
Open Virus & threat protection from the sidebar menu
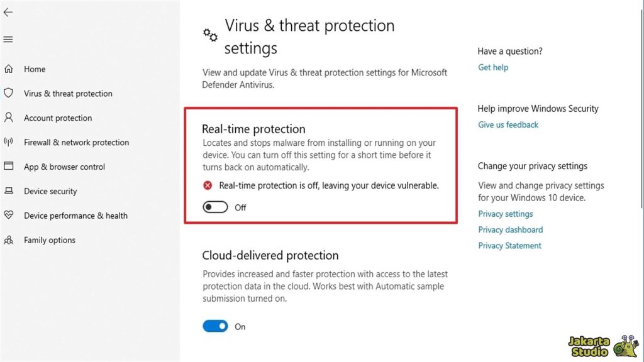click(x=67, y=93)
